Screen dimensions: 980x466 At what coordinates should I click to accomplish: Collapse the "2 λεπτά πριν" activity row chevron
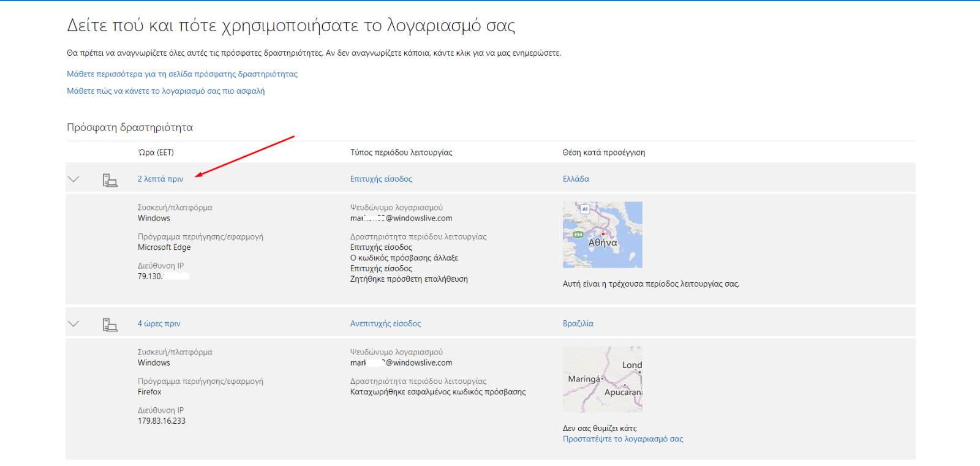73,179
